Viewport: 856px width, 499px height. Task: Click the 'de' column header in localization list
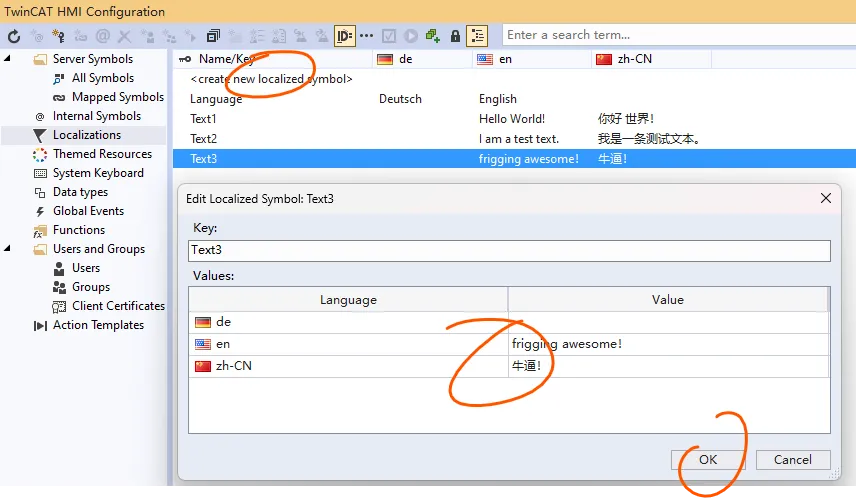click(x=423, y=59)
